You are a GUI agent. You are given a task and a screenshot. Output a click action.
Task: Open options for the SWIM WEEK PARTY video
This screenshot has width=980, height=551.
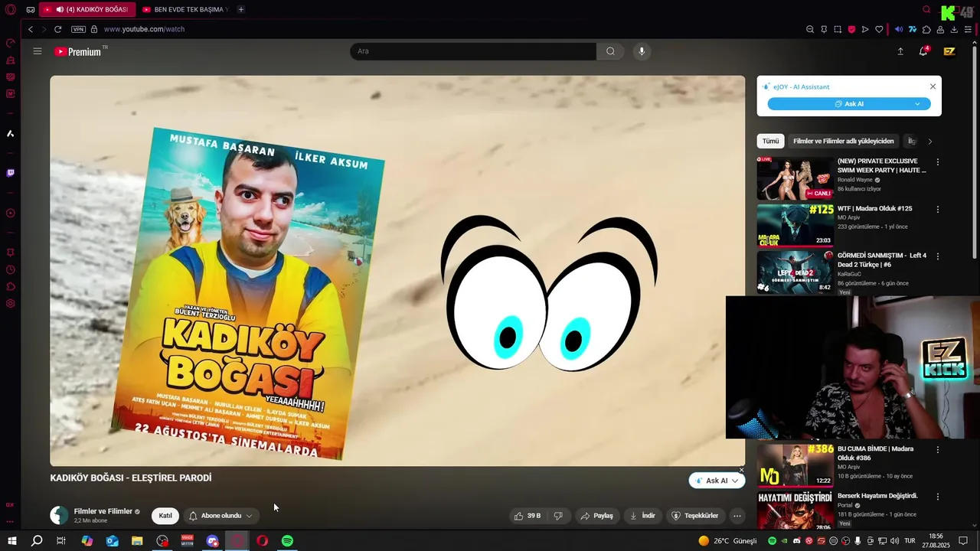(937, 162)
